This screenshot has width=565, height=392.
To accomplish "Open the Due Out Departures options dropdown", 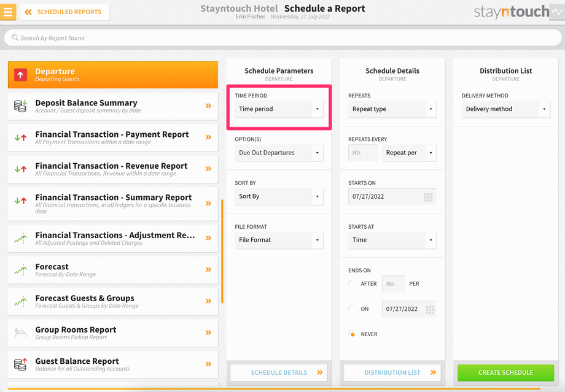I will (279, 153).
